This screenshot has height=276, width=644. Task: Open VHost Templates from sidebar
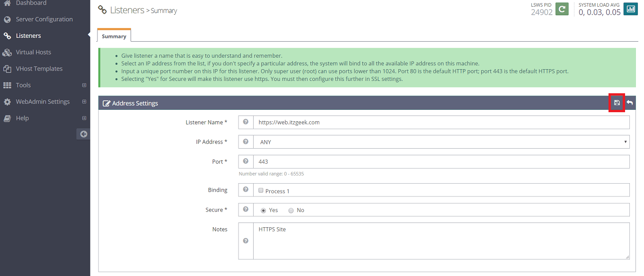39,69
